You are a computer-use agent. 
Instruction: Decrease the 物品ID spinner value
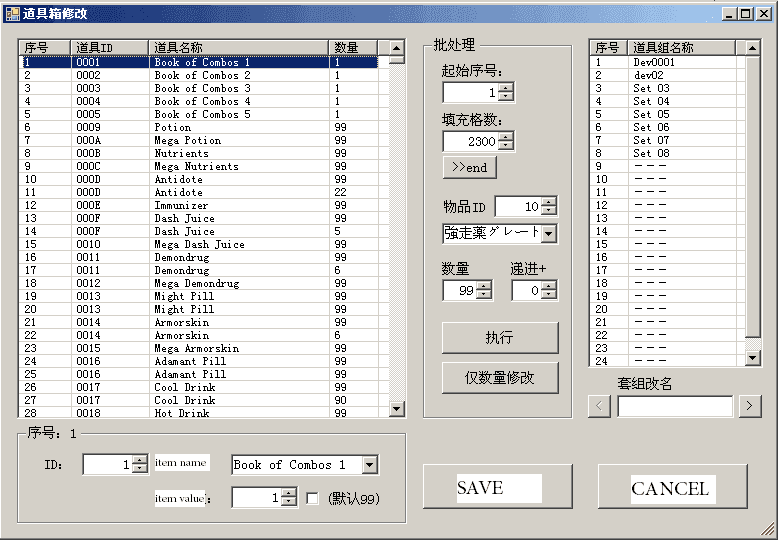549,210
